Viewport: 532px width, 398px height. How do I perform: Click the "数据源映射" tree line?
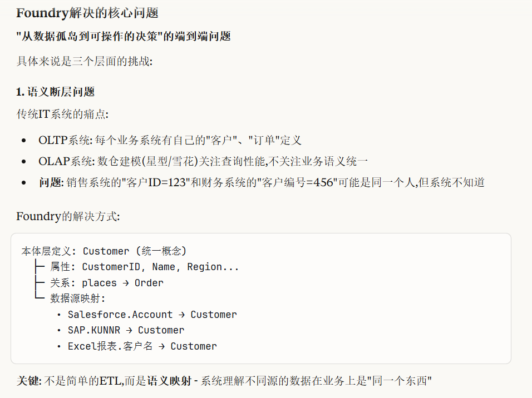pyautogui.click(x=78, y=298)
